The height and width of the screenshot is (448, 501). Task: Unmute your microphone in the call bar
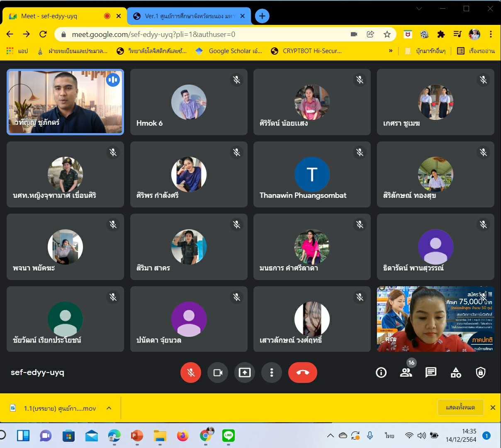tap(191, 373)
